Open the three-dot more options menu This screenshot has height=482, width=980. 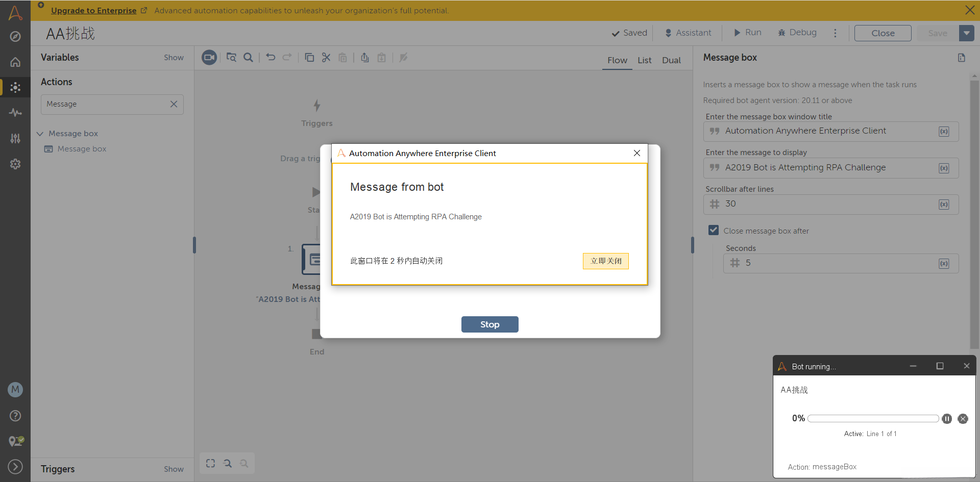[x=835, y=33]
